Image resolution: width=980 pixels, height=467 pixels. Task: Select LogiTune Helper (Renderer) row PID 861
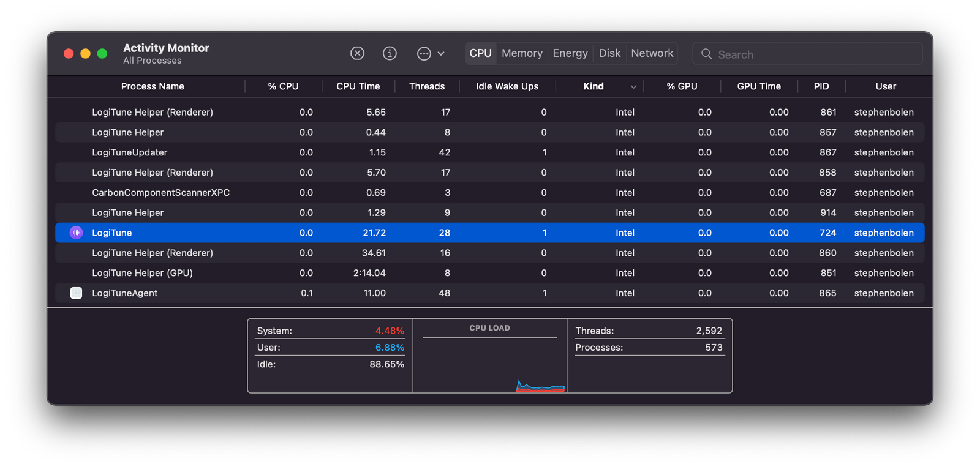490,112
